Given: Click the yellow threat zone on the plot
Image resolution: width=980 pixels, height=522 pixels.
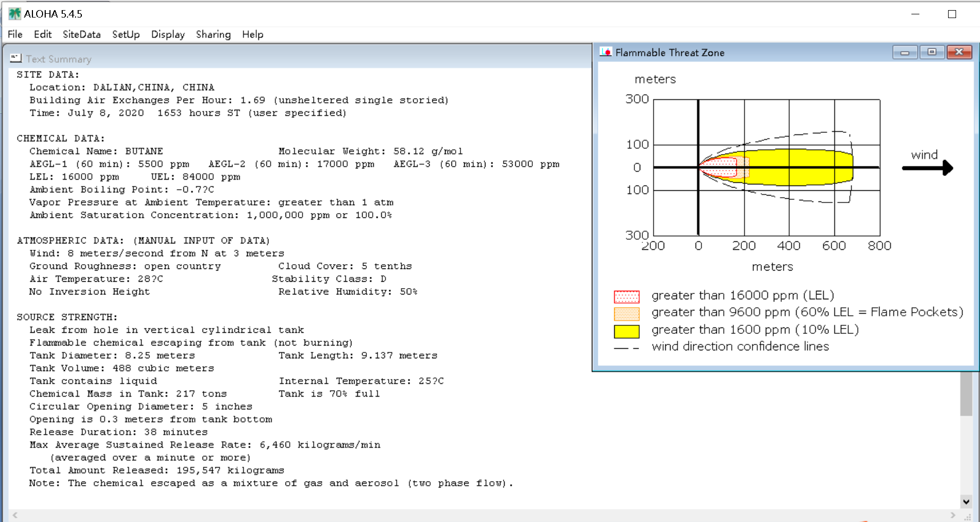Looking at the screenshot, I should click(x=798, y=159).
